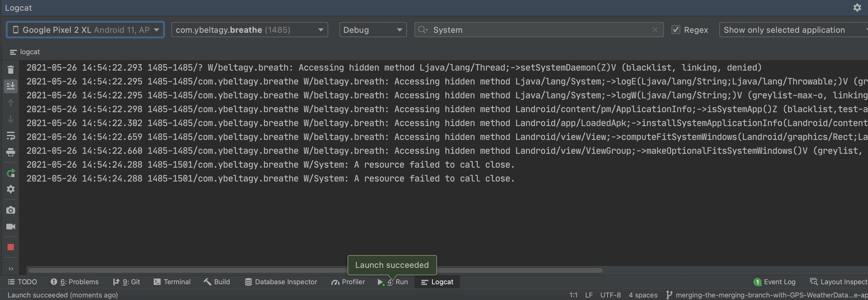The image size is (868, 300).
Task: Clear the System search filter
Action: (x=655, y=30)
